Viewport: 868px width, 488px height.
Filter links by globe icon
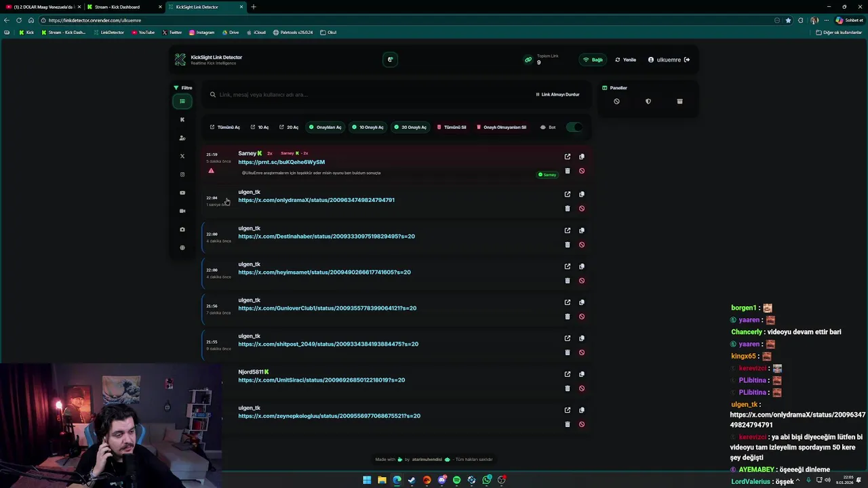182,247
